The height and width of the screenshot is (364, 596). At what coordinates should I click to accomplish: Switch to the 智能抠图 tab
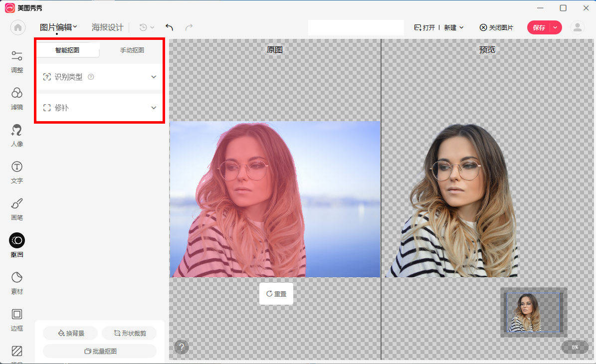[67, 50]
